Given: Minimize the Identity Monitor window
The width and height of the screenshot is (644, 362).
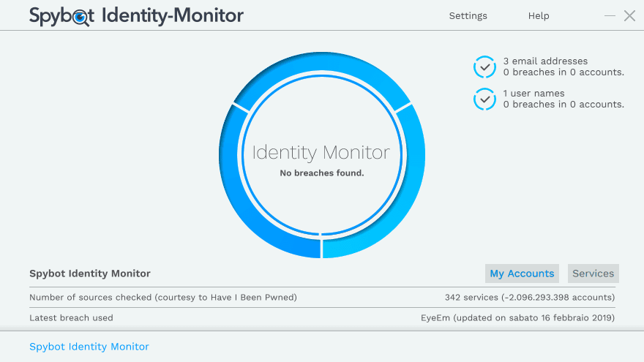Looking at the screenshot, I should point(610,15).
